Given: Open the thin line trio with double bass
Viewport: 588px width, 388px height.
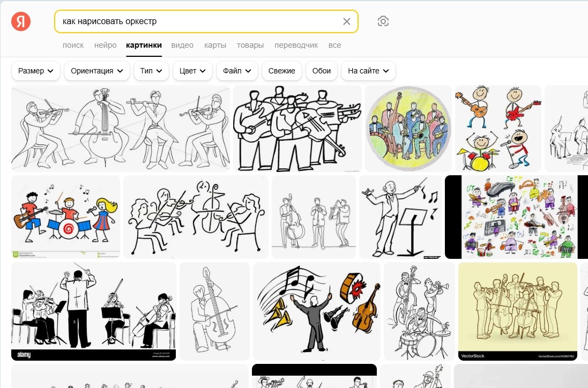Looking at the screenshot, I should [314, 217].
